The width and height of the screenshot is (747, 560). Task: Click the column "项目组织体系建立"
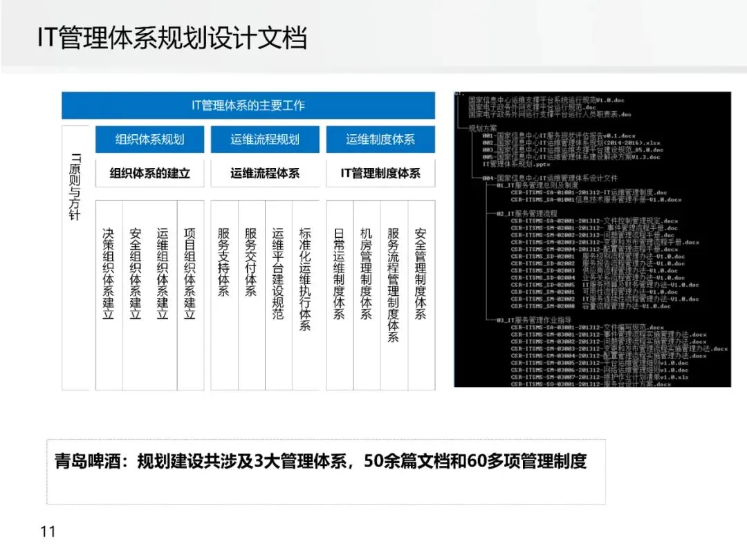pos(190,273)
